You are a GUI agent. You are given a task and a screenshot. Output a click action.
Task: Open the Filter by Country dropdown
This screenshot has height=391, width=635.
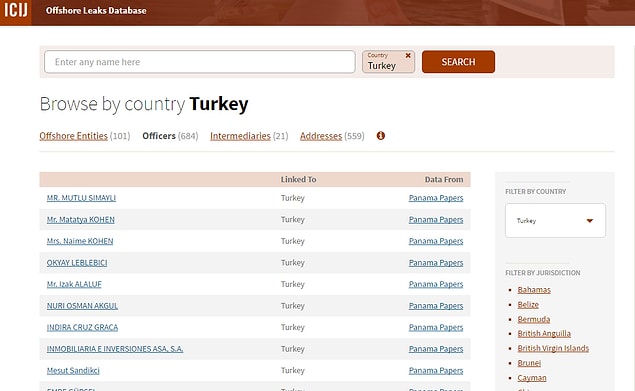coord(555,220)
